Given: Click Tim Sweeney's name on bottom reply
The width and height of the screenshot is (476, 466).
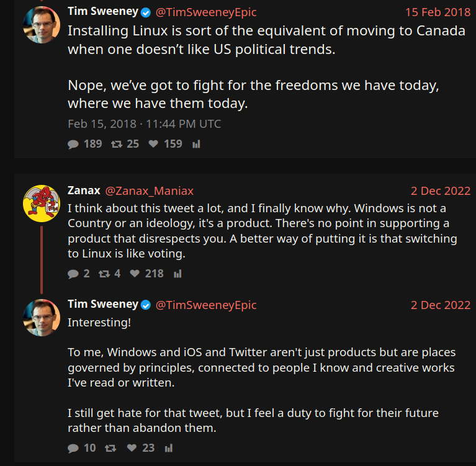Looking at the screenshot, I should point(102,305).
